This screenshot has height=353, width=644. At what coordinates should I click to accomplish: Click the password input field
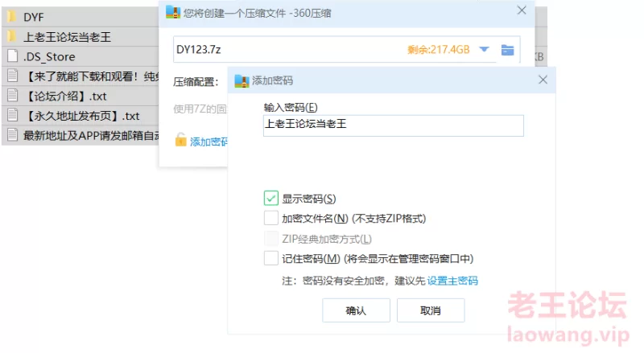click(394, 125)
